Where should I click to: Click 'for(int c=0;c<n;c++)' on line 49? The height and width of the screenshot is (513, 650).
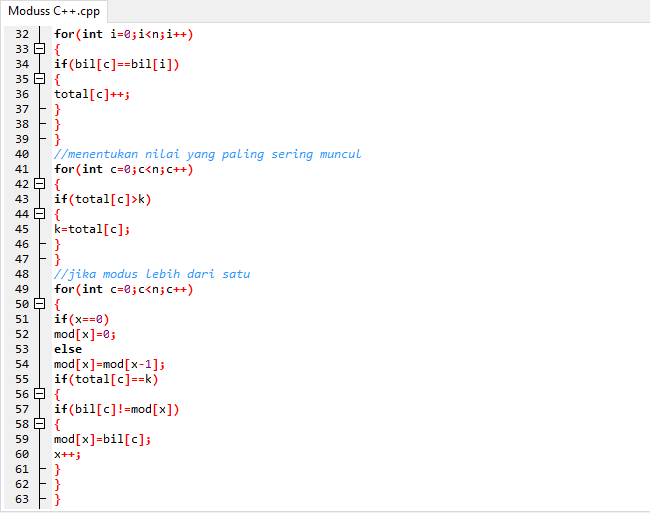tap(124, 289)
